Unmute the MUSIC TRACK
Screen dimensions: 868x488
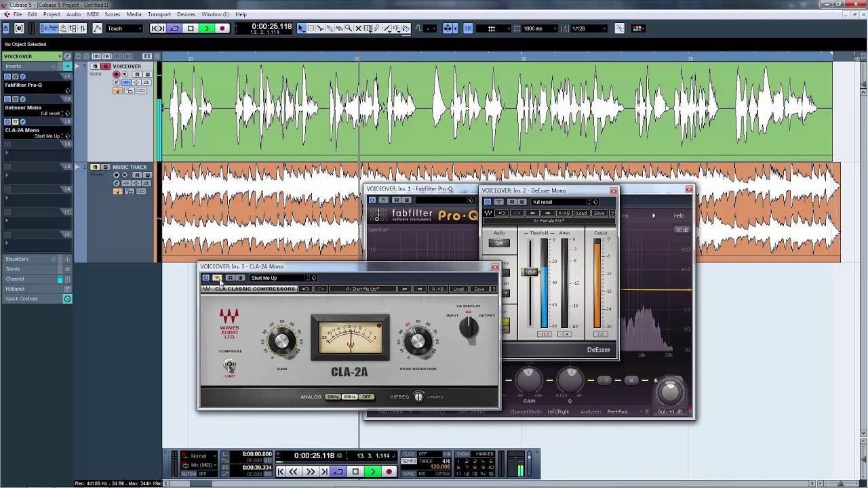(x=95, y=167)
